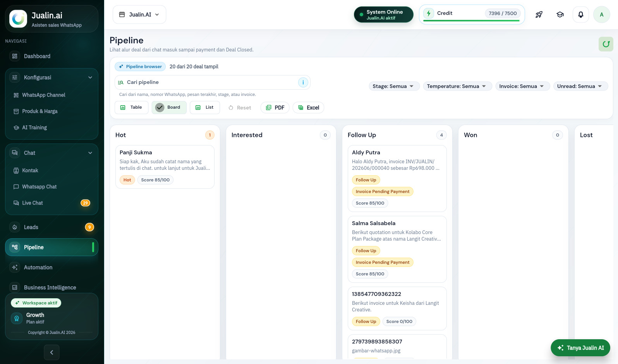The width and height of the screenshot is (618, 364).
Task: Click the Lost column header
Action: click(586, 135)
